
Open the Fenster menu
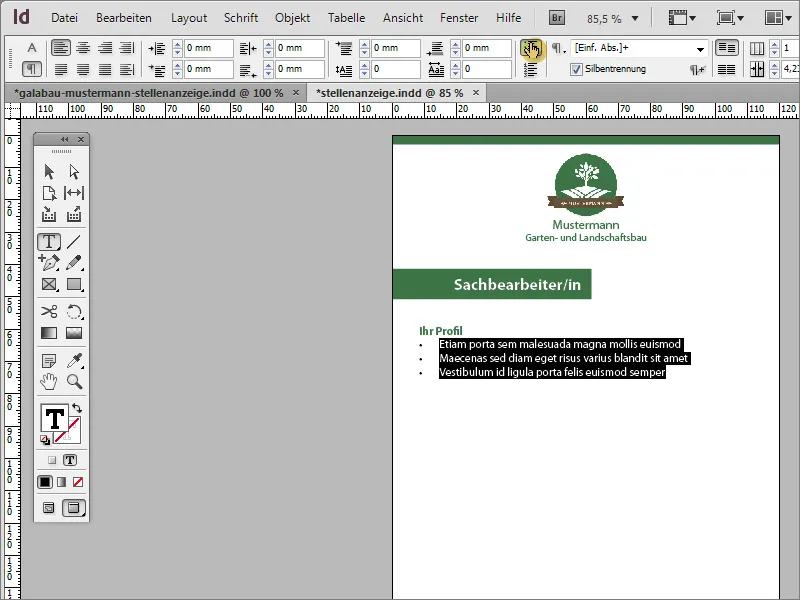coord(459,18)
